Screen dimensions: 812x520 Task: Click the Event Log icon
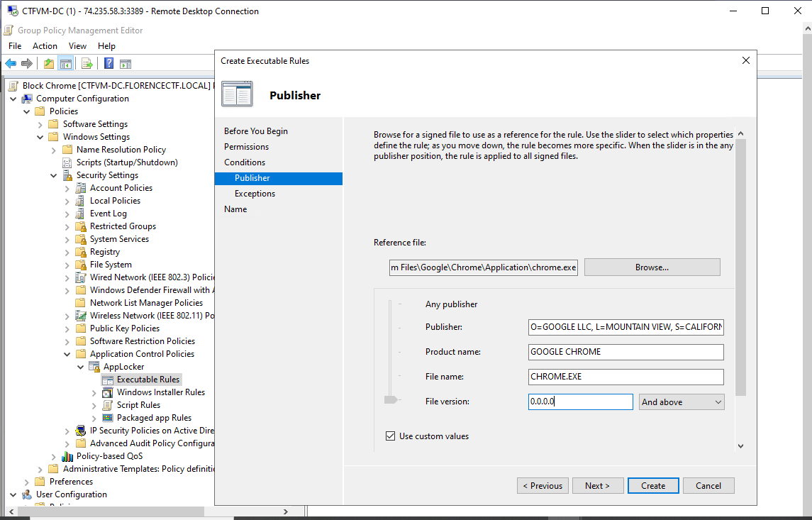click(81, 214)
